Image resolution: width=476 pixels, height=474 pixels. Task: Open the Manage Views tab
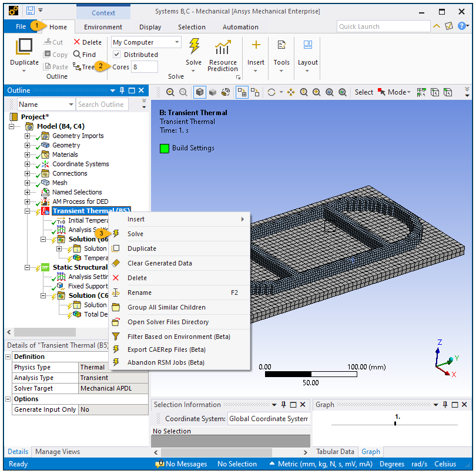[58, 452]
